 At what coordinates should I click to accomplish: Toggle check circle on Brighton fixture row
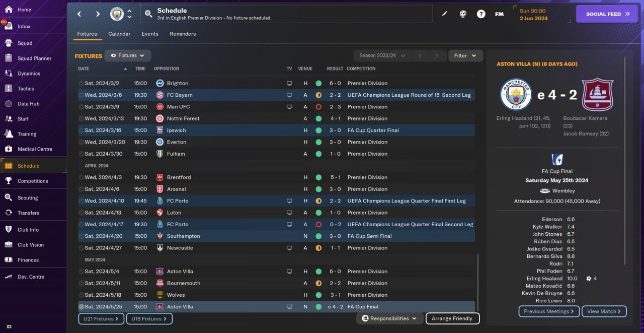(x=81, y=83)
